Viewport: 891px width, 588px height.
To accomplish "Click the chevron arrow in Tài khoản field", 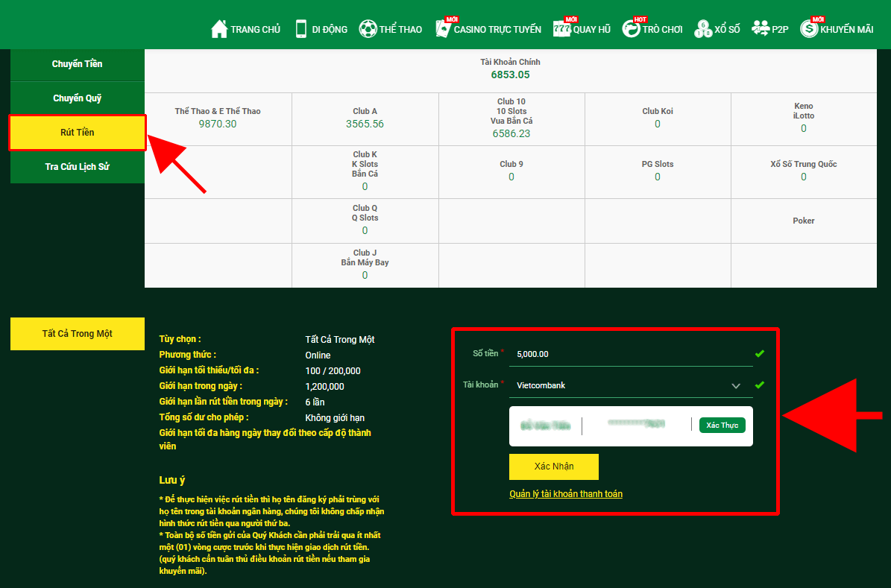I will 736,386.
